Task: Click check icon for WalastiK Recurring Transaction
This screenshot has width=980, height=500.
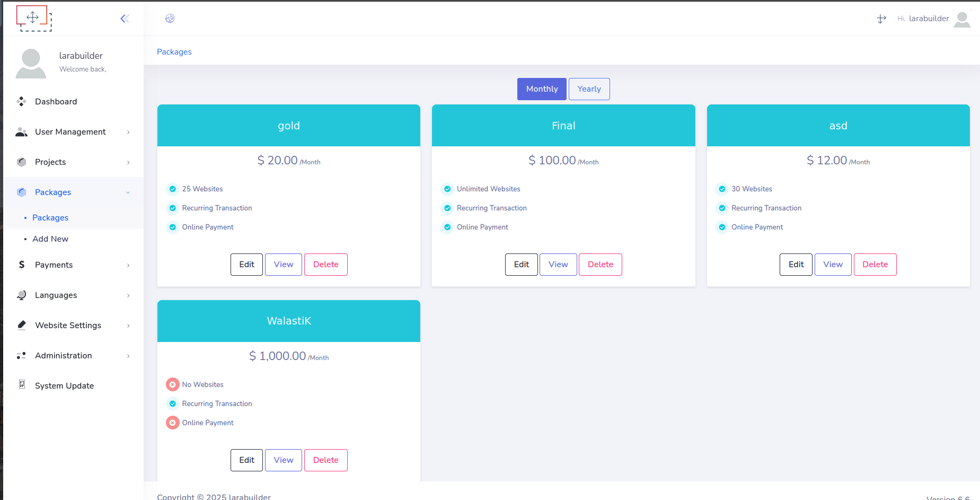Action: click(x=172, y=403)
